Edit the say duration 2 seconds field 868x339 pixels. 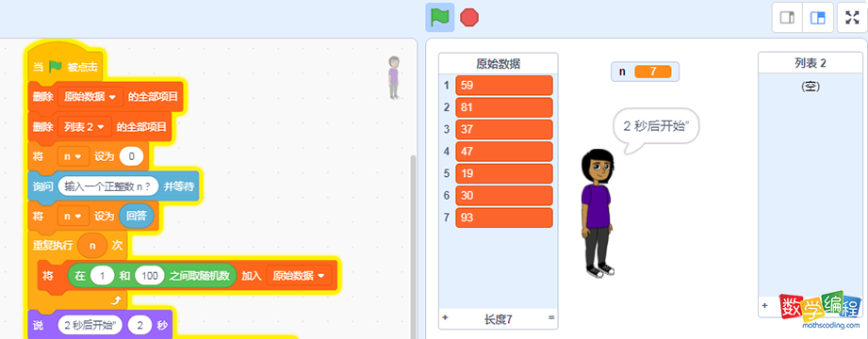[x=139, y=326]
